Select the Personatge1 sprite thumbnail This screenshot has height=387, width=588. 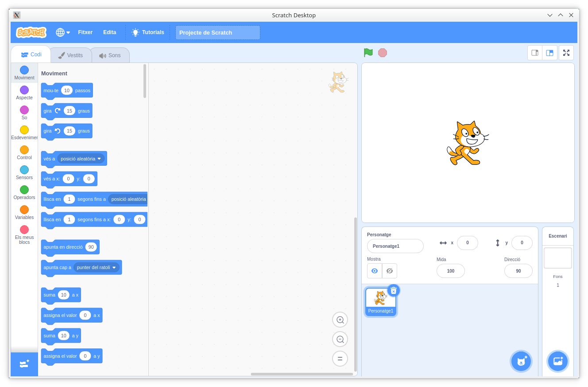pyautogui.click(x=381, y=301)
